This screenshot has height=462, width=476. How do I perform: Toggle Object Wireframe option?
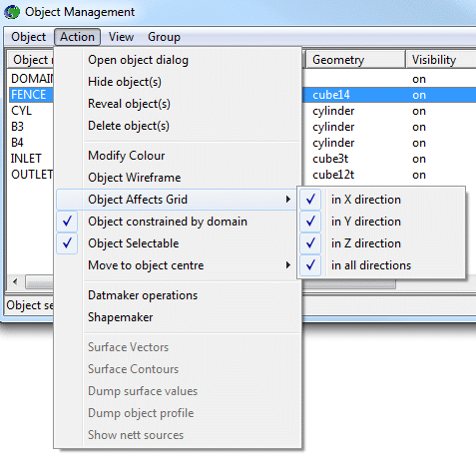tap(179, 178)
